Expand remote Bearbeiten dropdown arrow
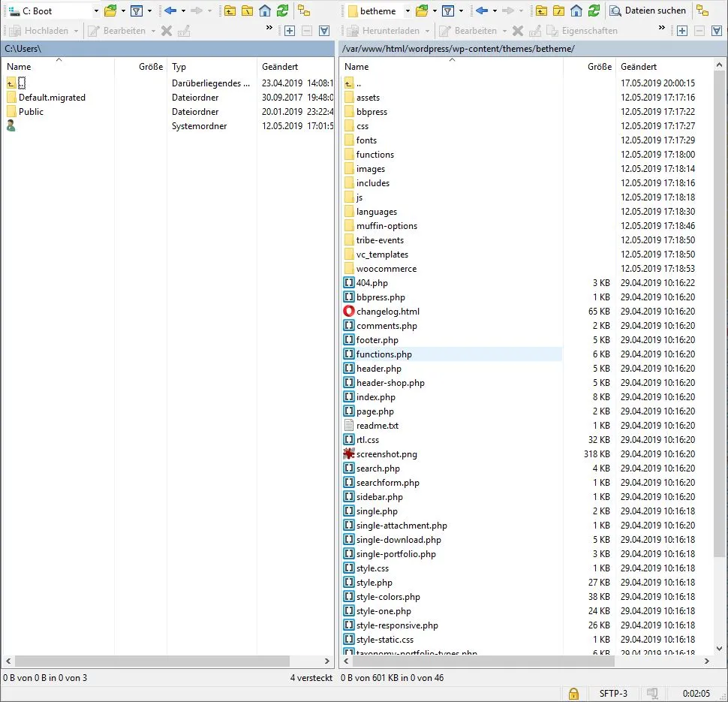This screenshot has width=728, height=702. coord(504,31)
